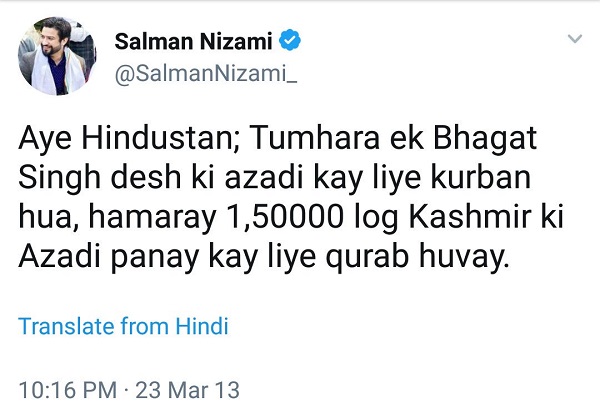Click the blue verified badge
This screenshot has width=600, height=412.
click(x=290, y=42)
